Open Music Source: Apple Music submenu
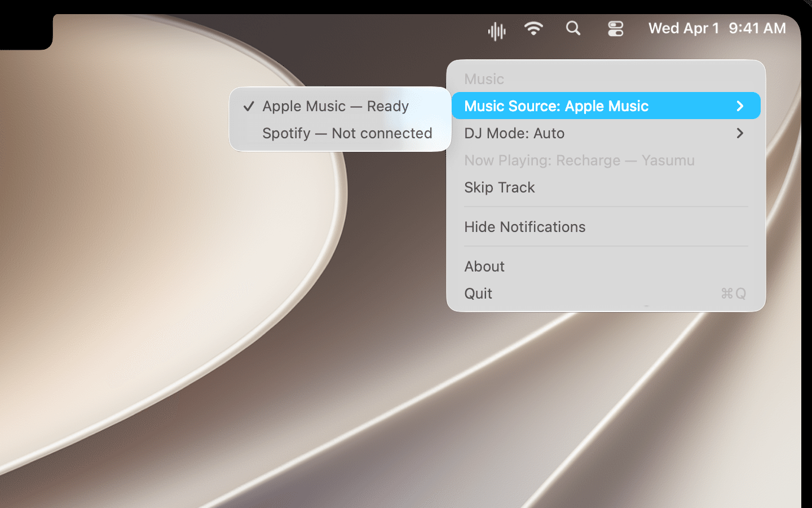812x508 pixels. (x=606, y=106)
